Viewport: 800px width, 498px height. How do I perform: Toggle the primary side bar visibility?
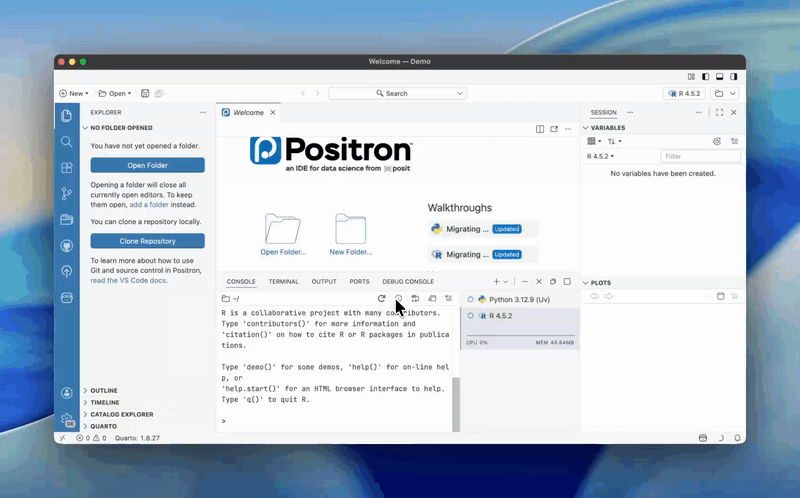pyautogui.click(x=706, y=77)
